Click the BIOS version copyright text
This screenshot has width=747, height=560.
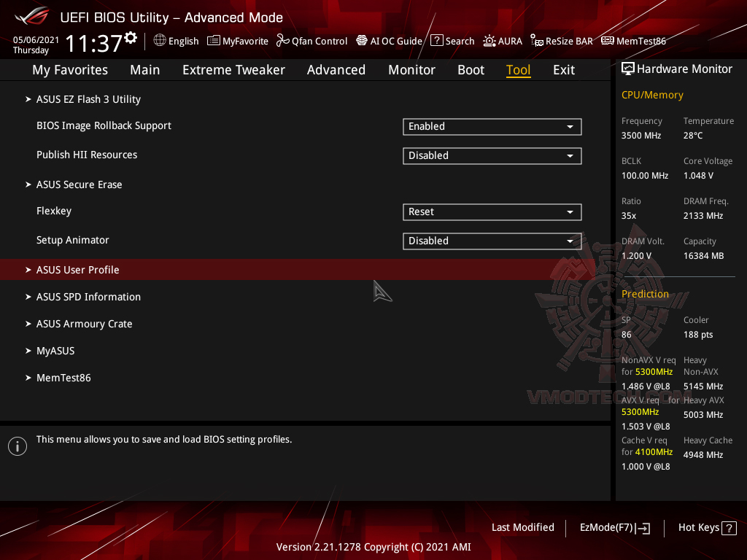(x=373, y=547)
